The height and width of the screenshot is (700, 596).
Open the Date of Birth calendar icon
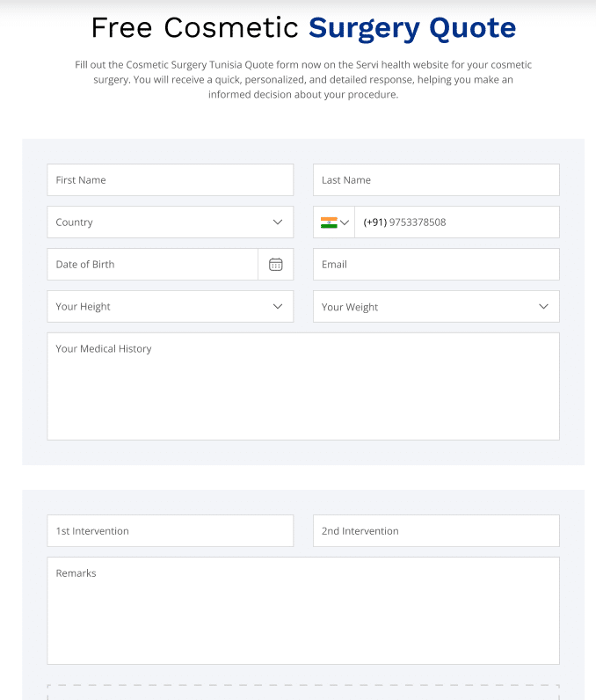coord(276,265)
